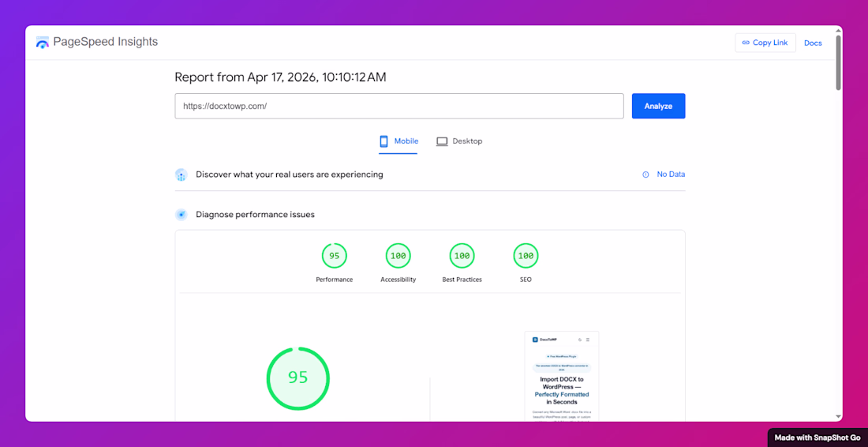Image resolution: width=868 pixels, height=447 pixels.
Task: Click the 'Best Practices' label
Action: pyautogui.click(x=462, y=280)
